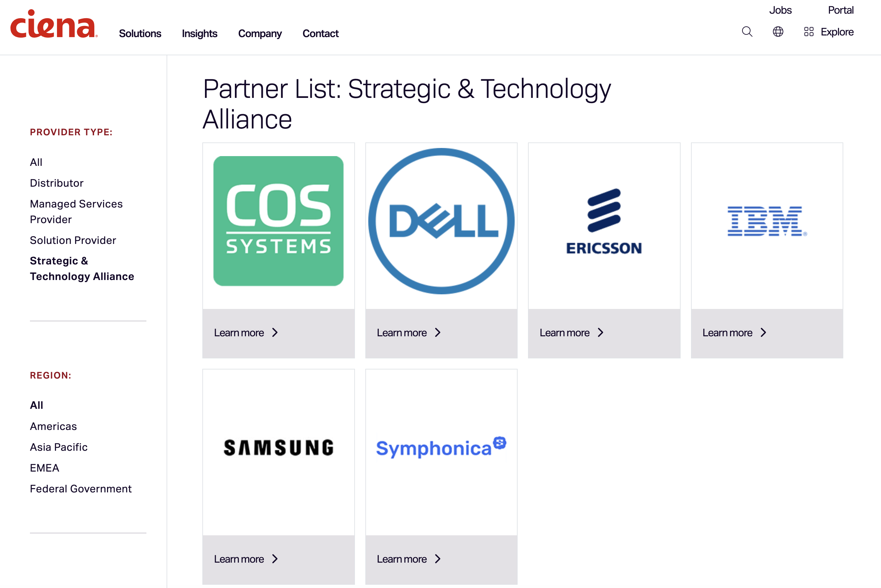Open the Ericsson logo tile

click(x=604, y=222)
